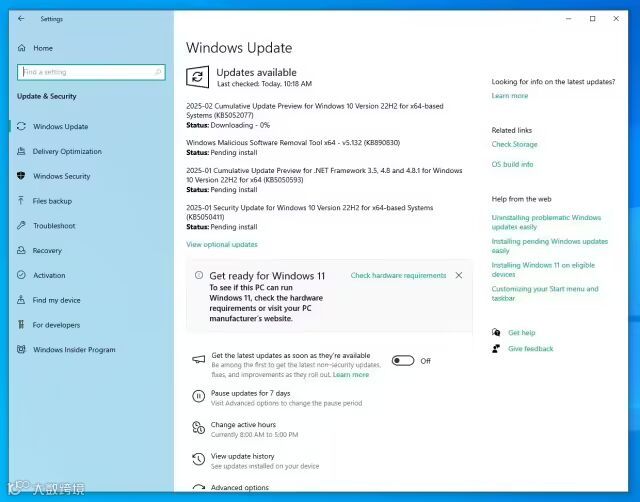
Task: Click the Give feedback link
Action: [530, 349]
